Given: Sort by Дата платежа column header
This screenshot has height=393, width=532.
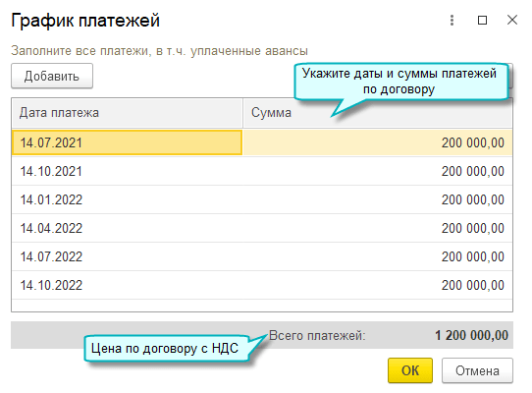Looking at the screenshot, I should tap(127, 113).
